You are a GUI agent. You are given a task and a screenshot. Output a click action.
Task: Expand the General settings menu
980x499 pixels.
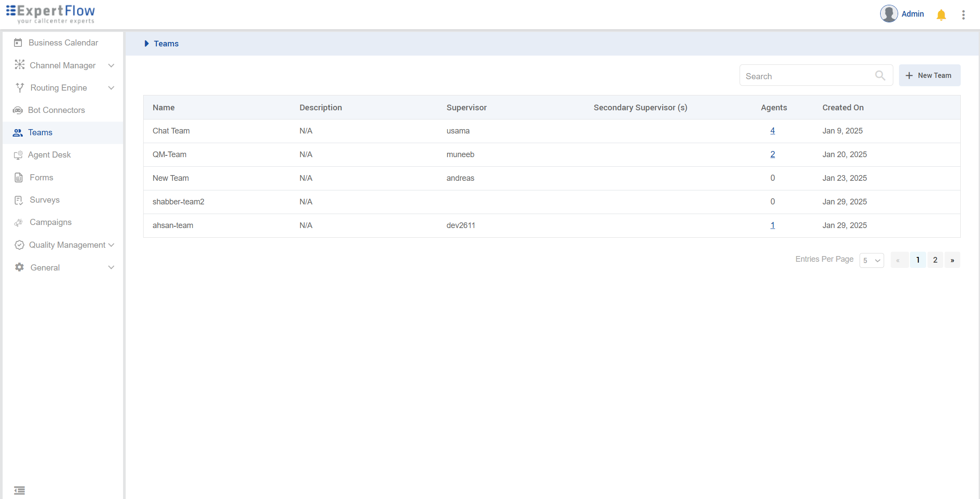point(111,267)
